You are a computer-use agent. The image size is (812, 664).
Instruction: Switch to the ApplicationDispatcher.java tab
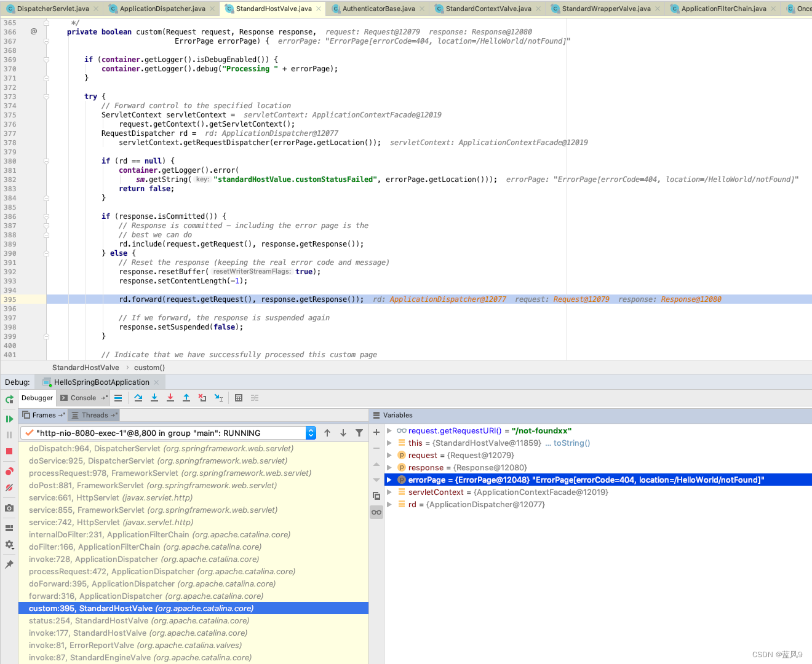point(162,9)
